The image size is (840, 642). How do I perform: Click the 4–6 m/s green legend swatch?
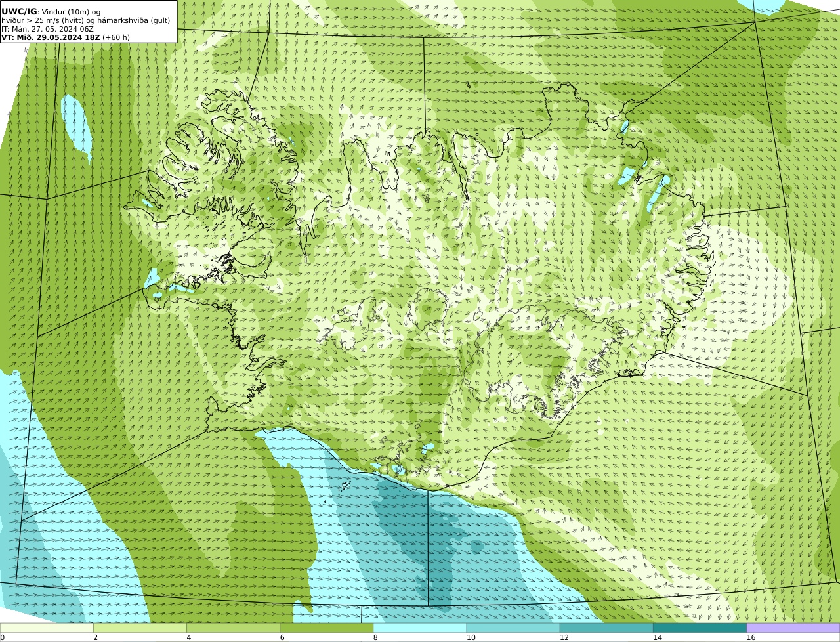[233, 628]
